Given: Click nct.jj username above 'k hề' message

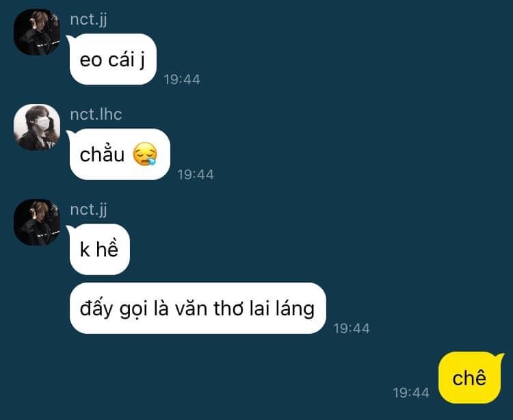Looking at the screenshot, I should (x=89, y=209).
